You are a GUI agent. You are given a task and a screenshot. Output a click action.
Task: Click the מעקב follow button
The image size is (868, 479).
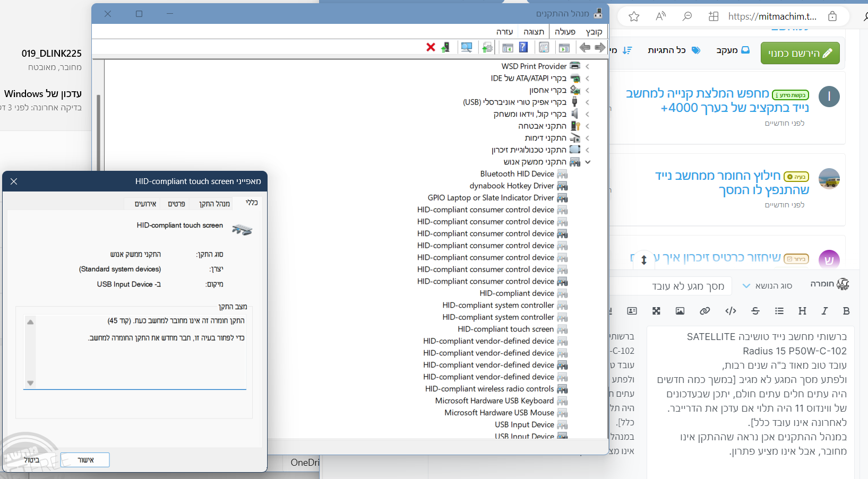point(733,50)
